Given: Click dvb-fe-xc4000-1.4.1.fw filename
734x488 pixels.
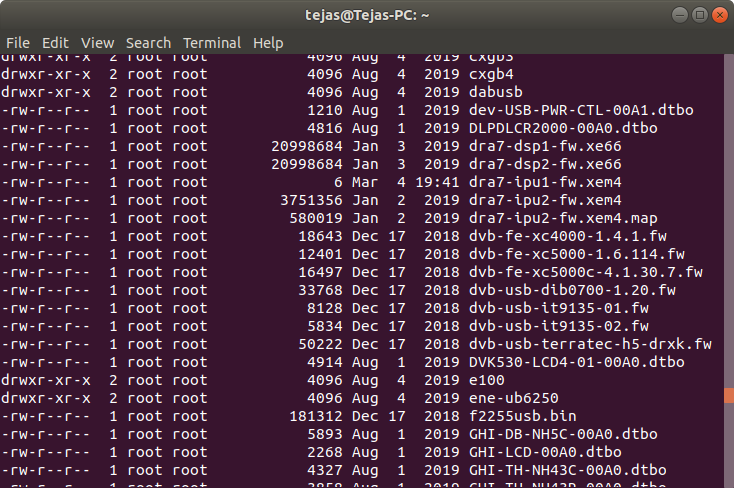Looking at the screenshot, I should [x=568, y=236].
